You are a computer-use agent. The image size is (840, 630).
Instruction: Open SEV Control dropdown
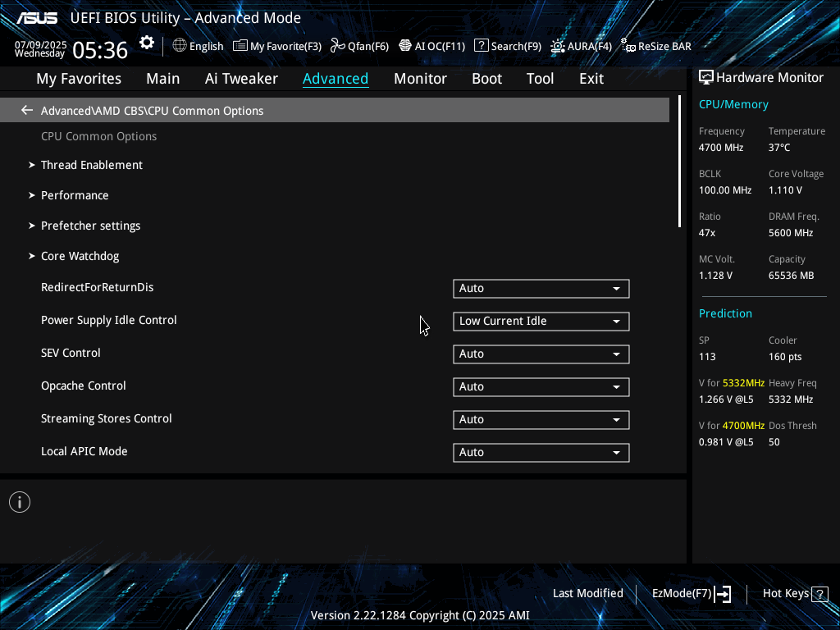pos(541,354)
